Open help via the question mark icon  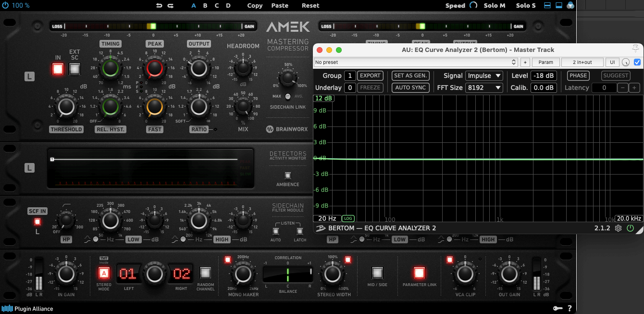[x=570, y=309]
